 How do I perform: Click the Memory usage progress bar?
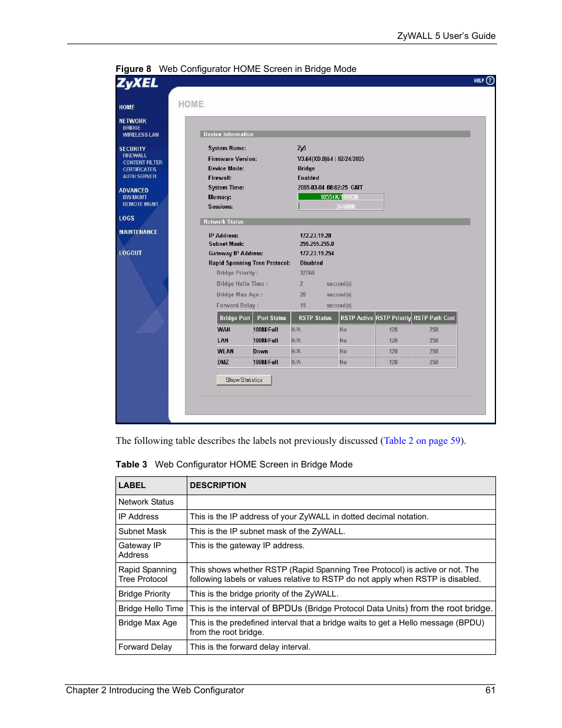(340, 197)
